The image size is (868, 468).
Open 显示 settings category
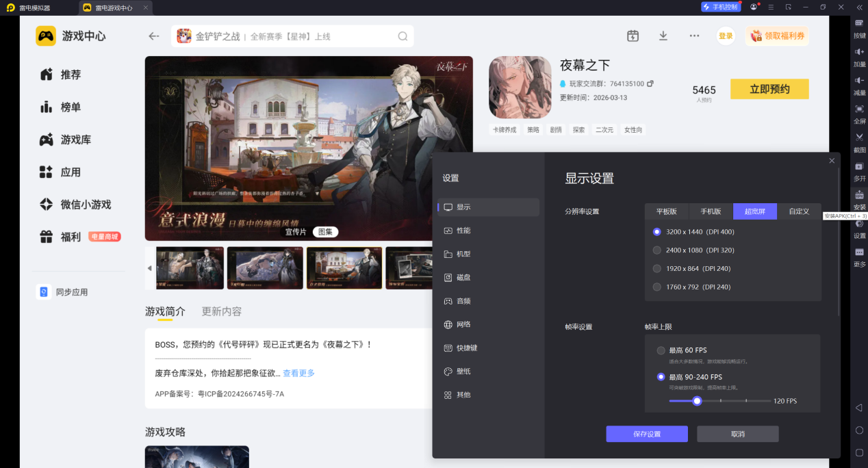point(489,207)
